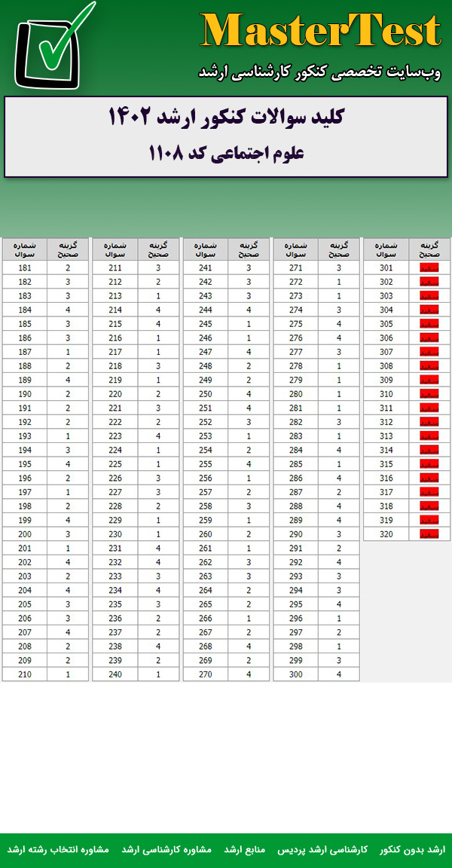
Task: Select the question number 240 cell
Action: coord(115,674)
